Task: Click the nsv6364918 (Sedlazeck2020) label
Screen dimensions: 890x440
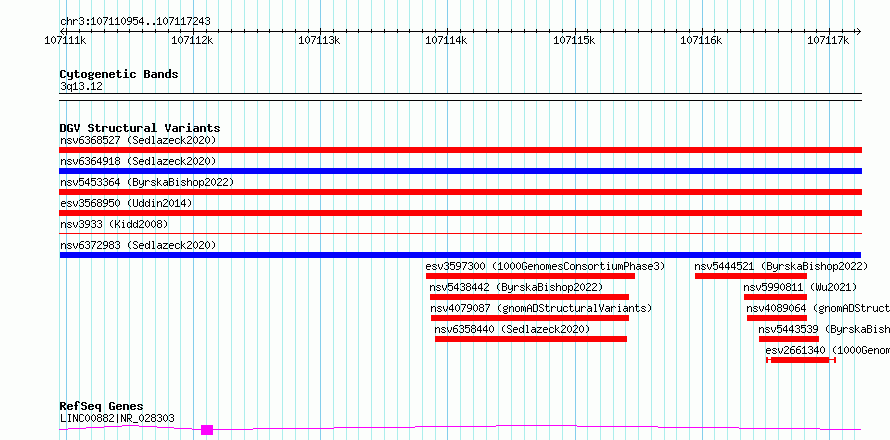Action: pyautogui.click(x=138, y=161)
